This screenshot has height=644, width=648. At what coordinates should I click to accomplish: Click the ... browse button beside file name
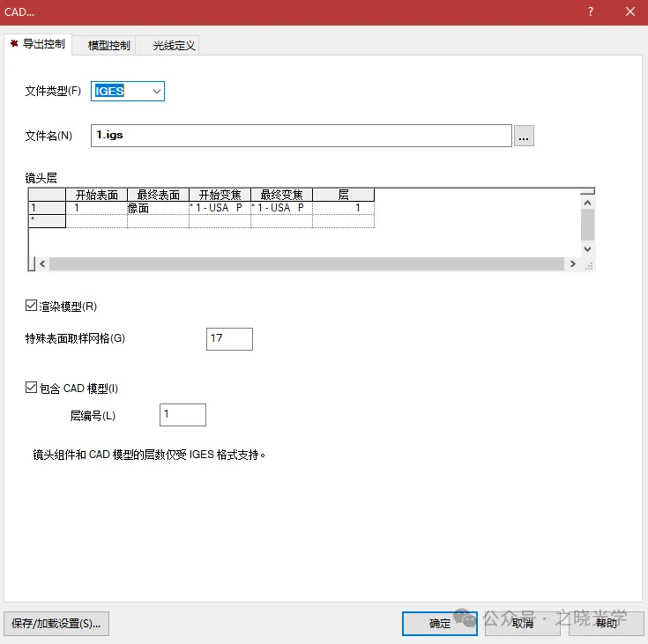(524, 136)
